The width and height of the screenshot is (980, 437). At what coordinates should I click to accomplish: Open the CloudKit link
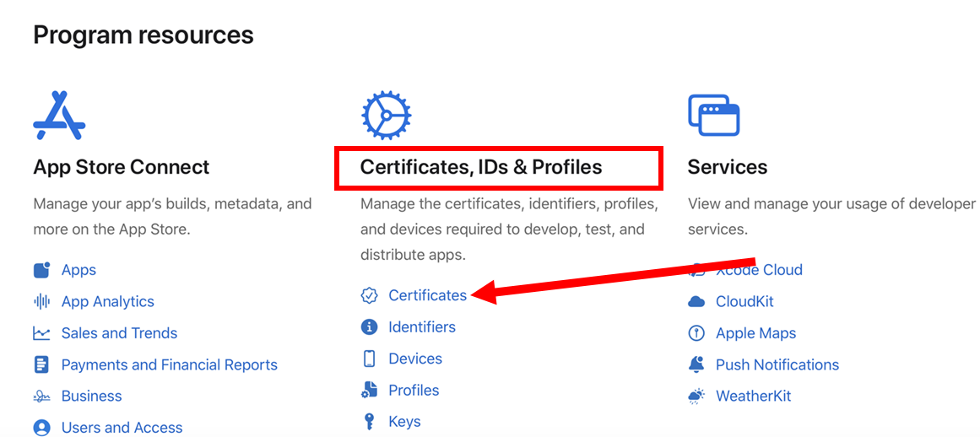click(x=744, y=301)
